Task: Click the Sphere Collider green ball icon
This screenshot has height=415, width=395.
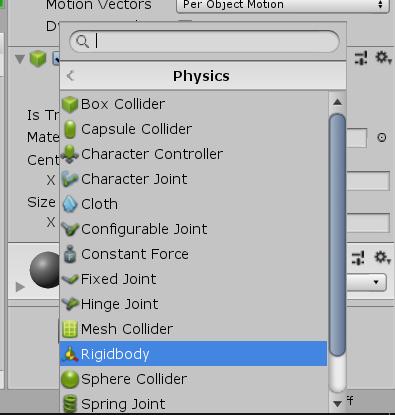Action: point(70,379)
